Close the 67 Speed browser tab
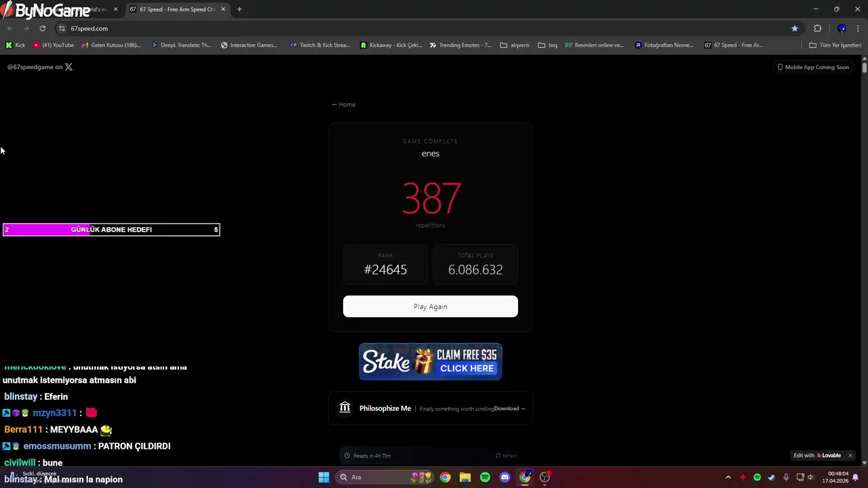Viewport: 868px width, 488px height. 223,9
